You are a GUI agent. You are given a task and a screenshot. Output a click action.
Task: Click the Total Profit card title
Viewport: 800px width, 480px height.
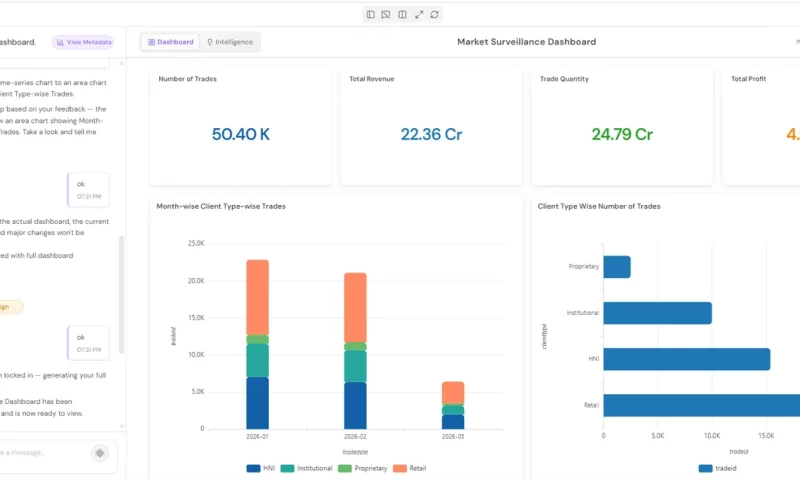coord(748,79)
